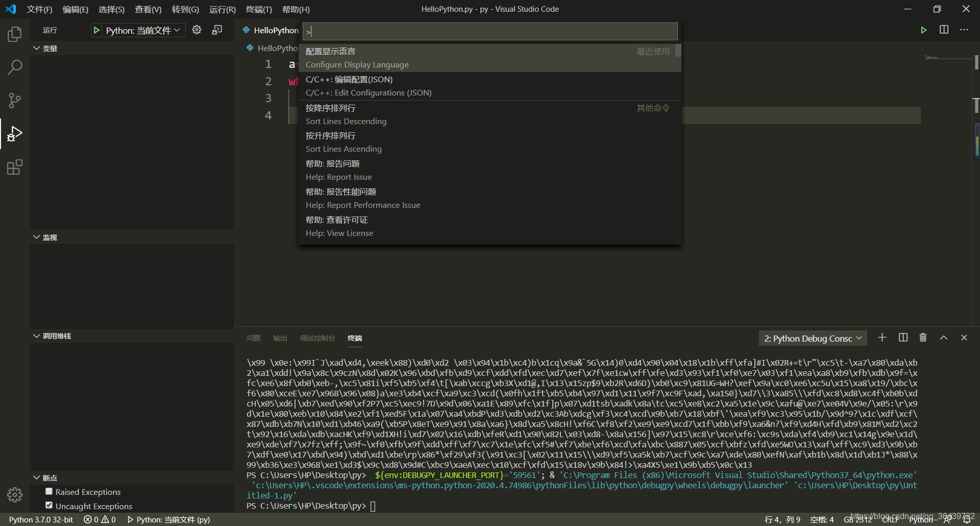This screenshot has height=526, width=980.
Task: Maximize the panel with up chevron
Action: point(944,338)
